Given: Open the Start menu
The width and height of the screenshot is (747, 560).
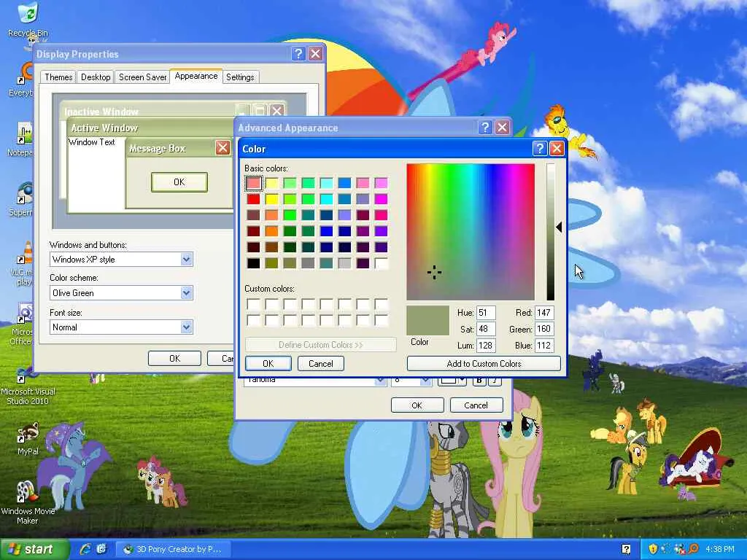Looking at the screenshot, I should (x=34, y=549).
